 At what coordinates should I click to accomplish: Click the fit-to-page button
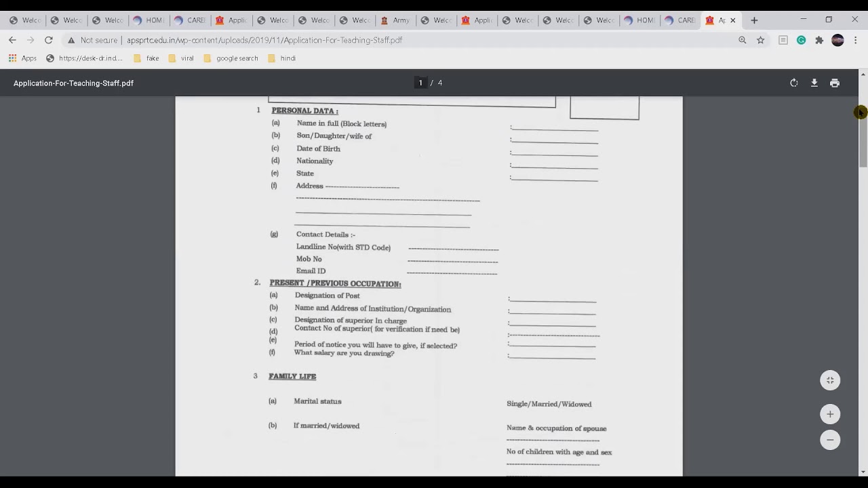(x=830, y=380)
